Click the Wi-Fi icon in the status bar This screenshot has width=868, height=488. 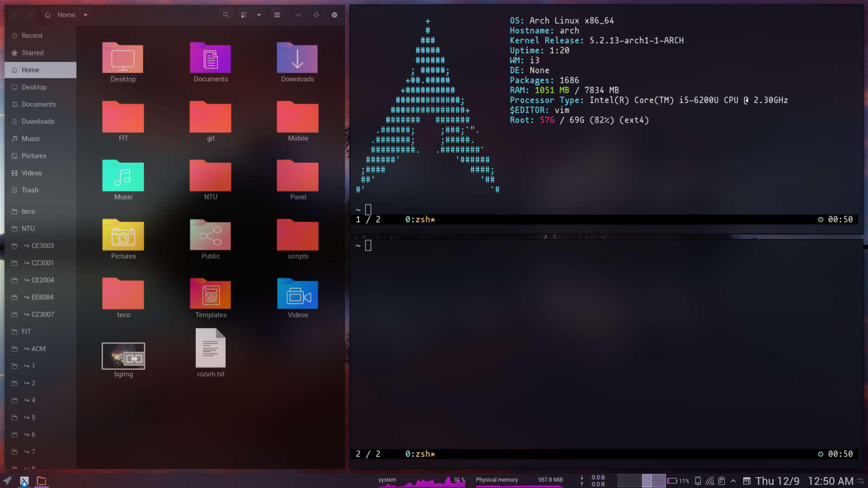710,480
